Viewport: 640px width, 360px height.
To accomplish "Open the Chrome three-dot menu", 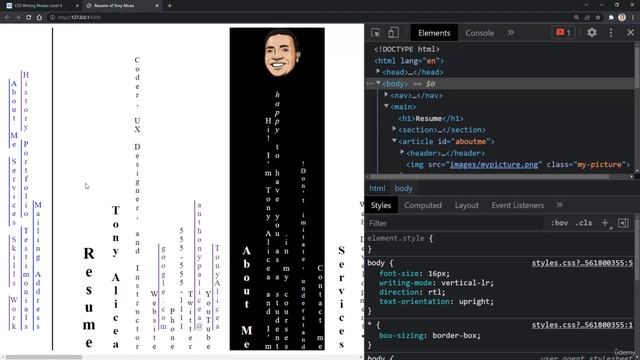I will 633,18.
